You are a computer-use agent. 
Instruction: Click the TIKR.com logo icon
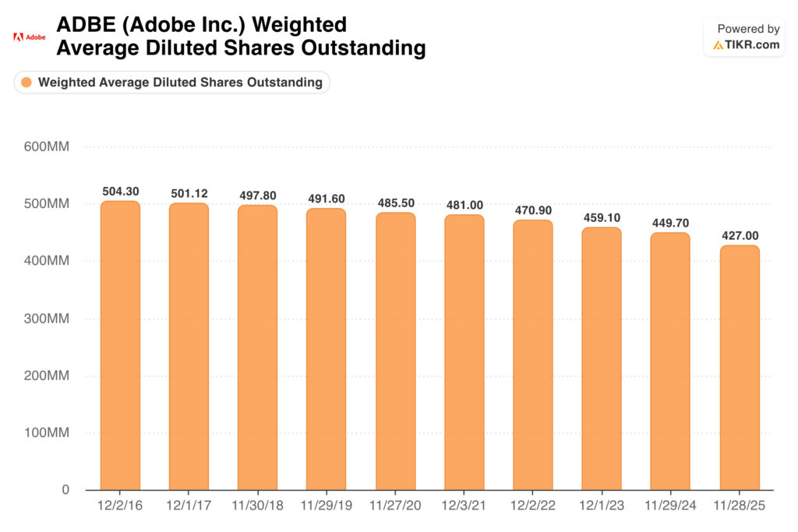[717, 45]
